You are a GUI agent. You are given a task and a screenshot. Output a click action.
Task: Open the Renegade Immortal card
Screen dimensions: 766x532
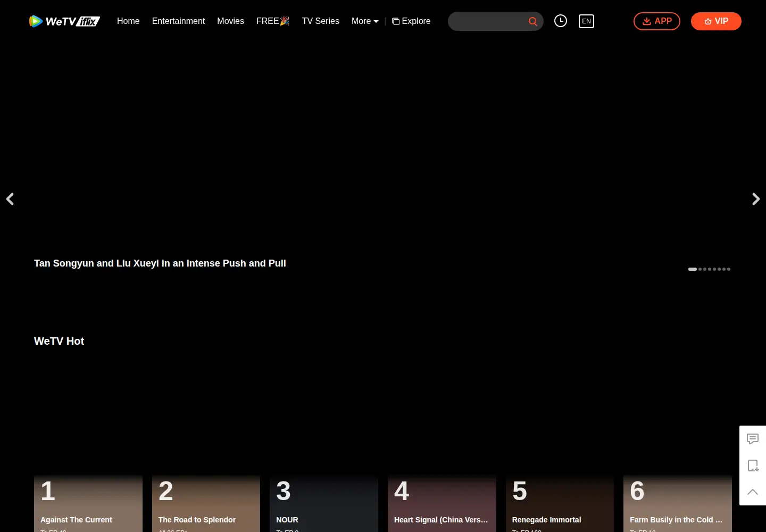pyautogui.click(x=560, y=503)
